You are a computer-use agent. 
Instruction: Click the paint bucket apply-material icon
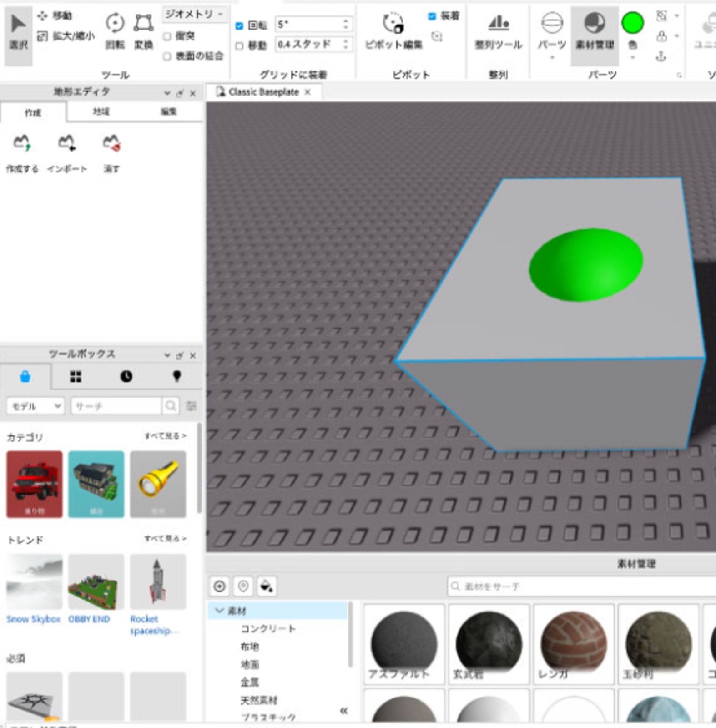tap(266, 586)
